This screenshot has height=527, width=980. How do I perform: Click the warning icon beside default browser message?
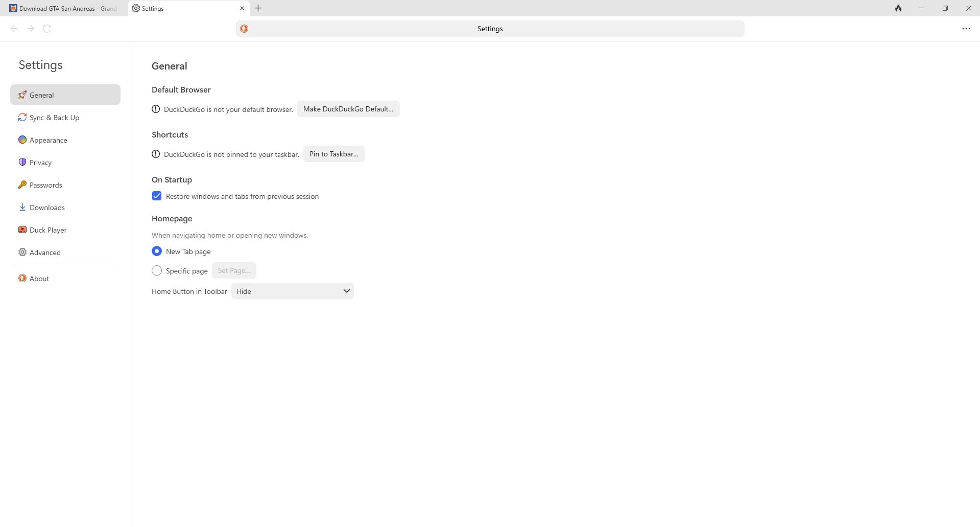(156, 109)
